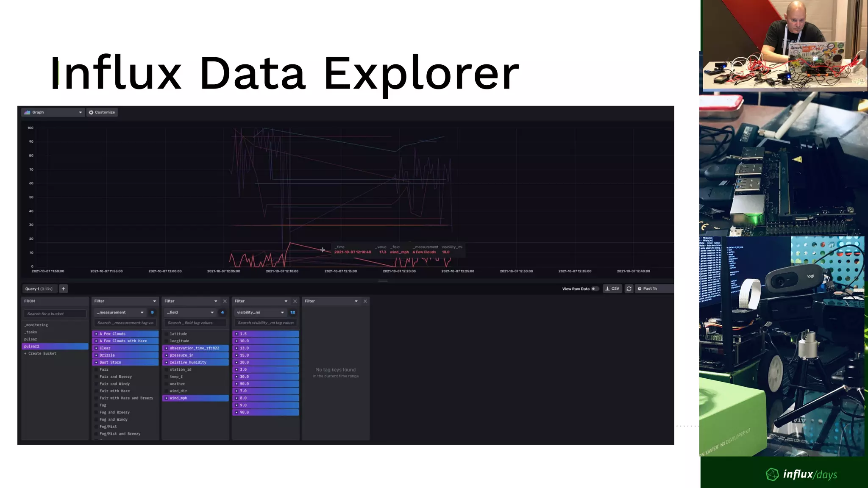Deselect visibility value 10.0
Image resolution: width=868 pixels, height=488 pixels.
coord(266,341)
